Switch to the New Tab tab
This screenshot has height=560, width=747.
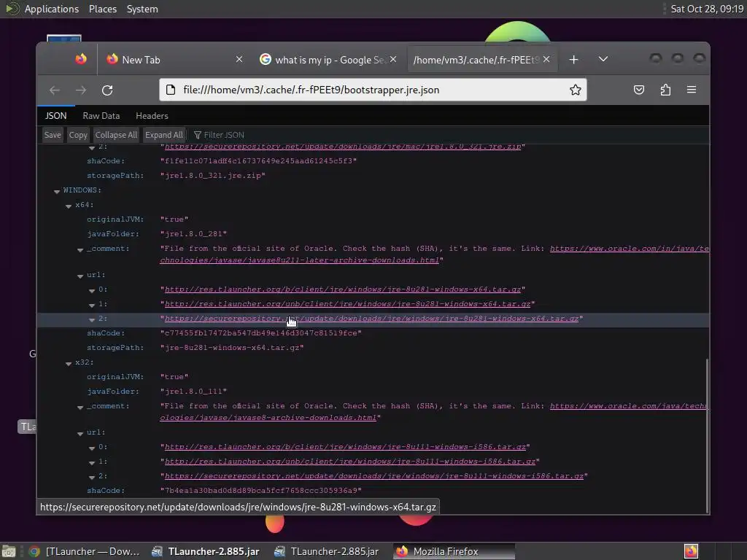coord(175,60)
